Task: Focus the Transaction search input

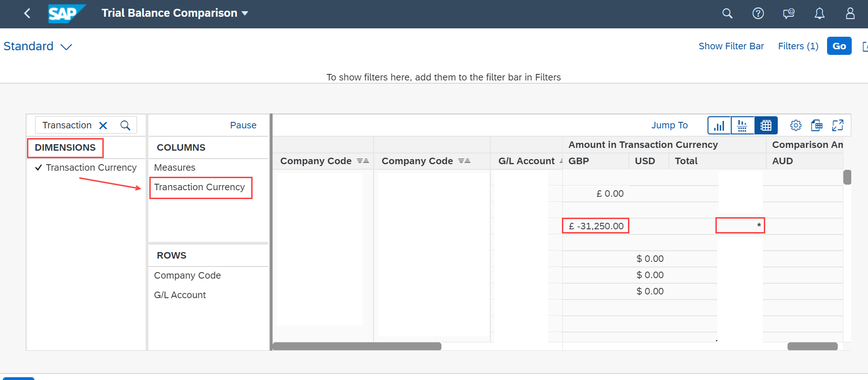Action: [67, 126]
